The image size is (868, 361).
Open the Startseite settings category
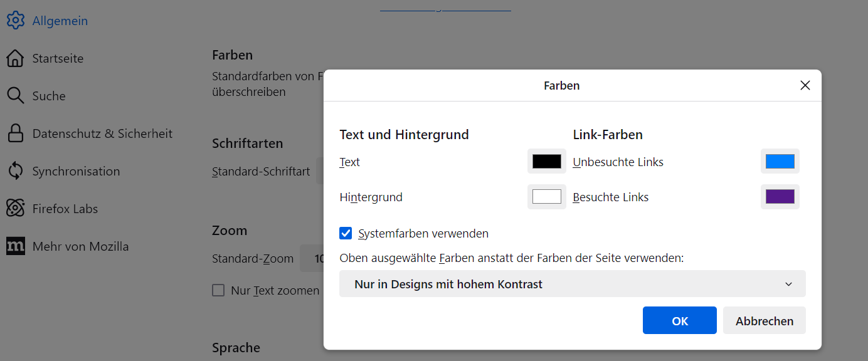[x=58, y=58]
